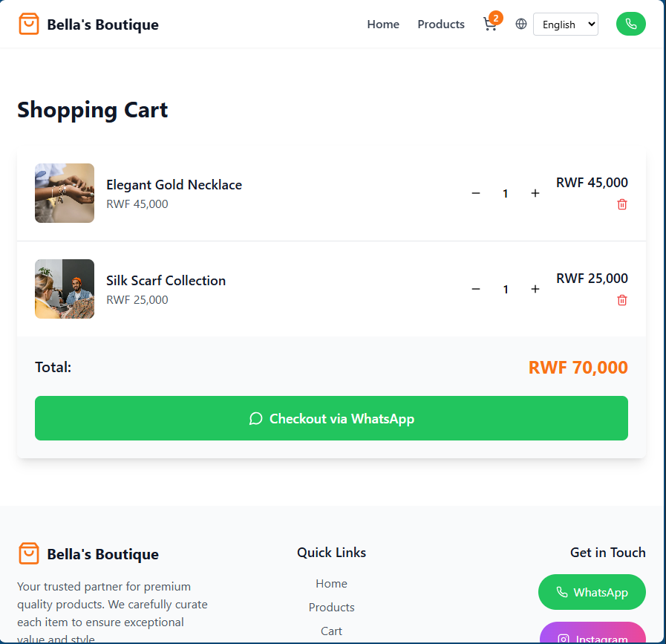Click the WhatsApp button under Get in Touch
Image resolution: width=666 pixels, height=644 pixels.
coord(592,592)
